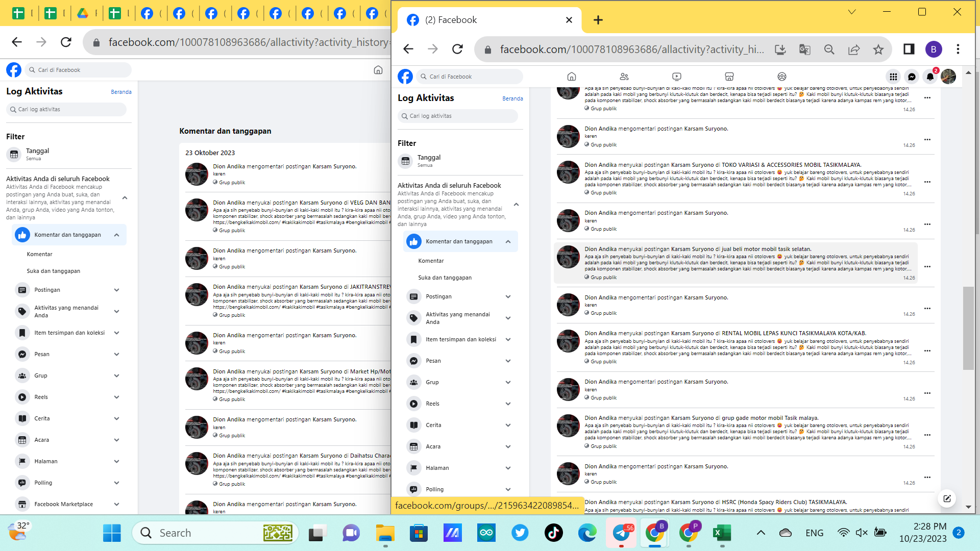Bookmark this page with star icon
Screen dimensions: 980x551
(878, 49)
